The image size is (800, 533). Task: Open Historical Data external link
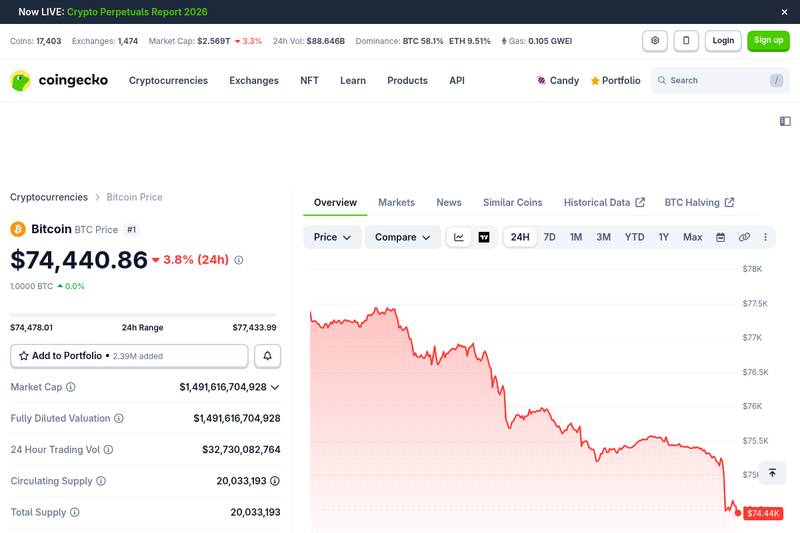coord(604,202)
